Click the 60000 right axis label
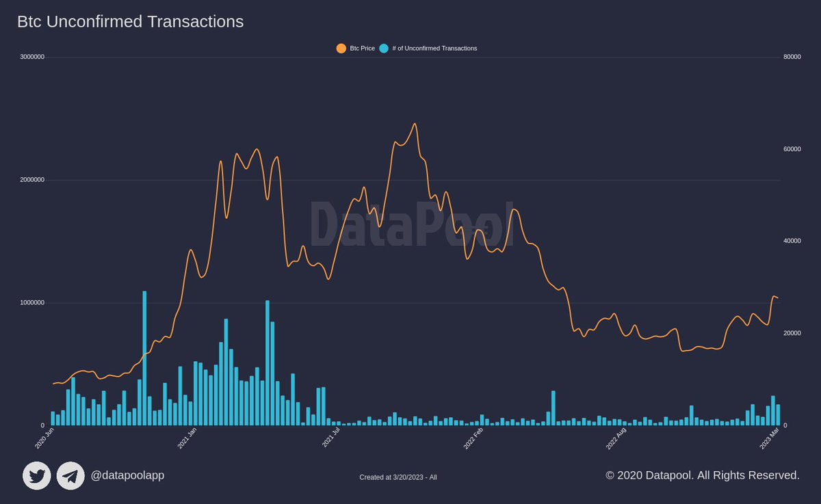821x504 pixels. click(x=792, y=149)
